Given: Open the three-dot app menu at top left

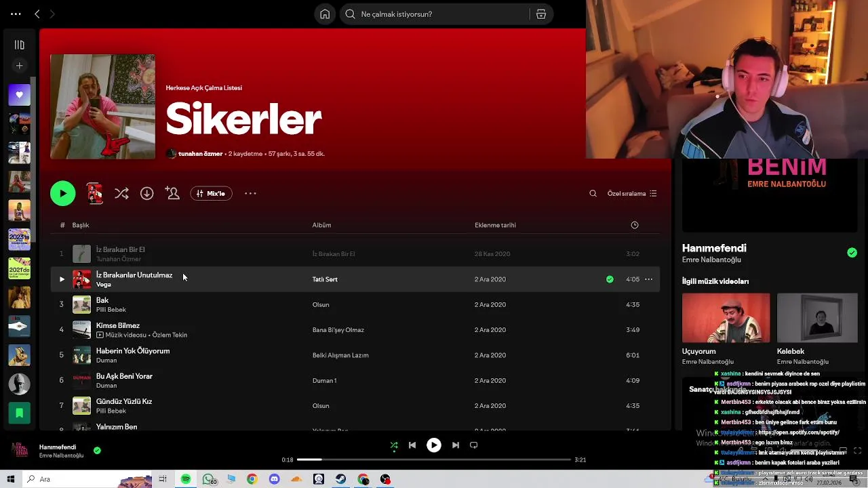Looking at the screenshot, I should [x=16, y=14].
